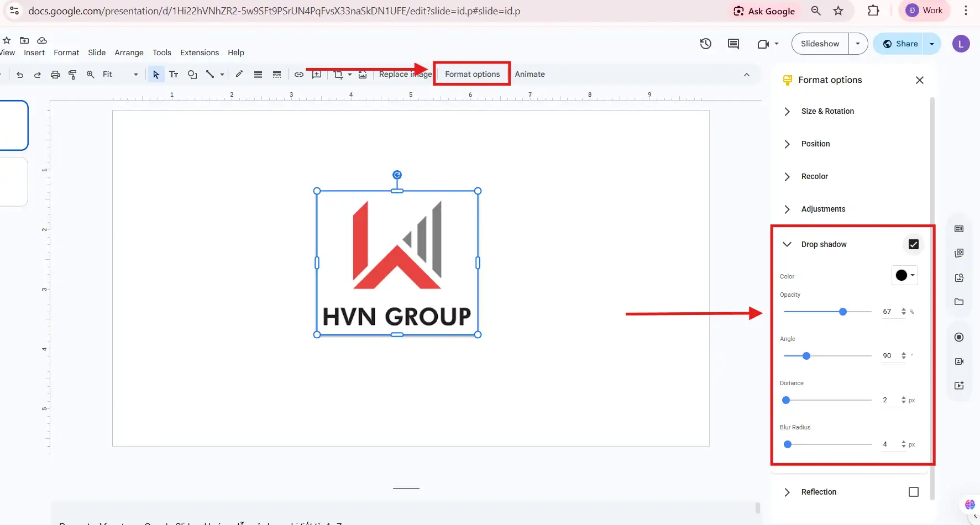Click the Share button
This screenshot has width=980, height=525.
(900, 44)
